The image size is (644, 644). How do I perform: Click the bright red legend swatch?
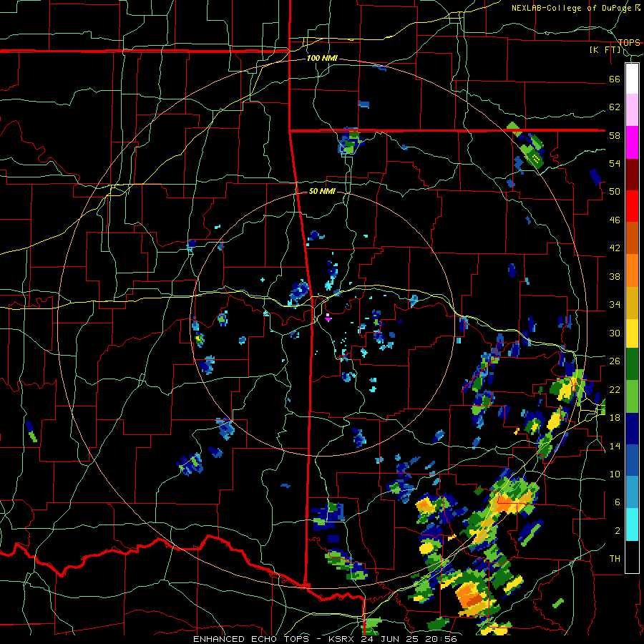click(632, 206)
